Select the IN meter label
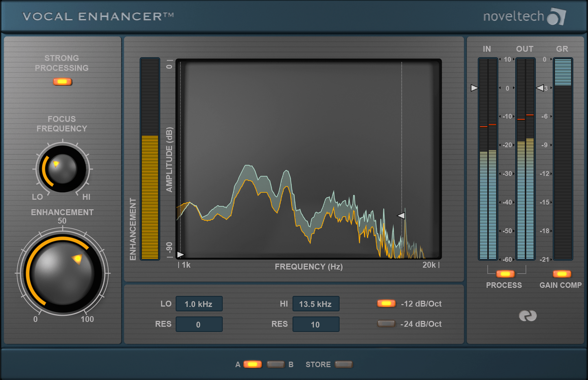Image resolution: width=588 pixels, height=380 pixels. tap(487, 49)
